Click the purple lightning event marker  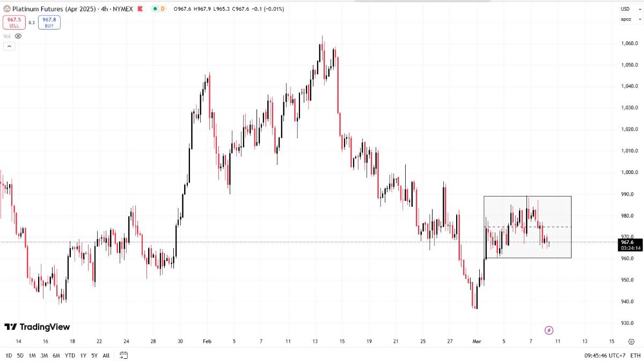548,330
